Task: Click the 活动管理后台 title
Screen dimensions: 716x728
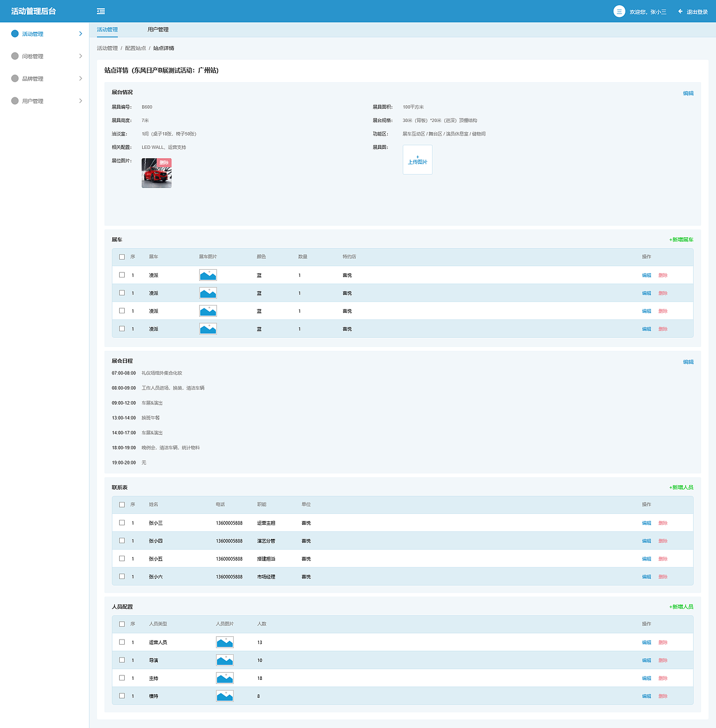Action: [x=34, y=11]
